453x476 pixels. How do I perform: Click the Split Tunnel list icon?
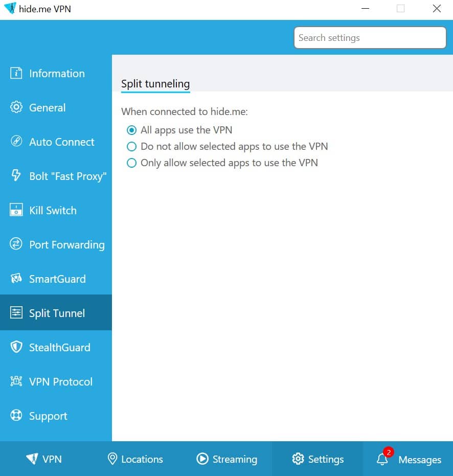tap(16, 312)
